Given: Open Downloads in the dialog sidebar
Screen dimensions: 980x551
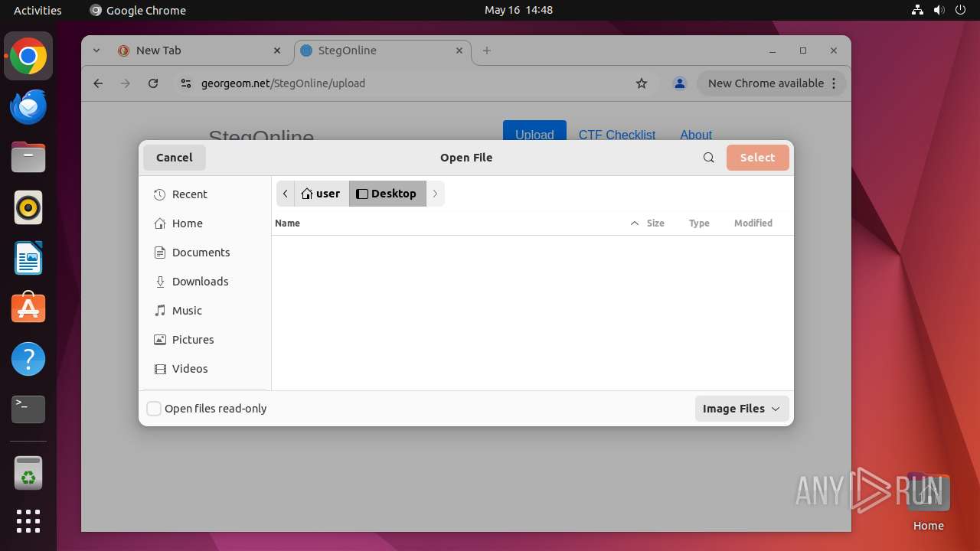Looking at the screenshot, I should 204,282.
